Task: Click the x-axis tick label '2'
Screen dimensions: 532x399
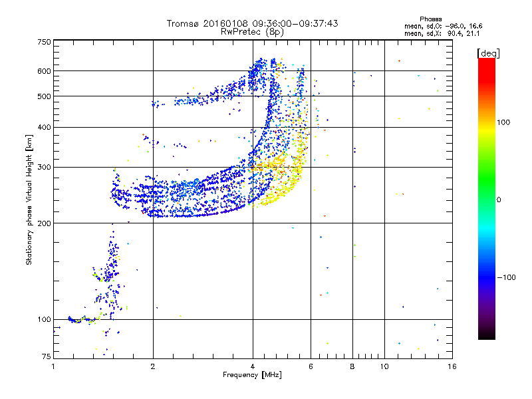Action: click(153, 366)
